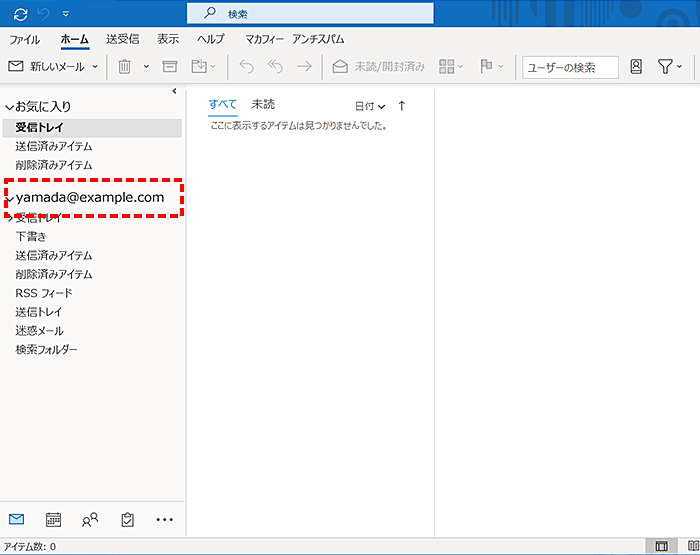Reverse sort order with the up arrow
The image size is (700, 555).
click(402, 105)
